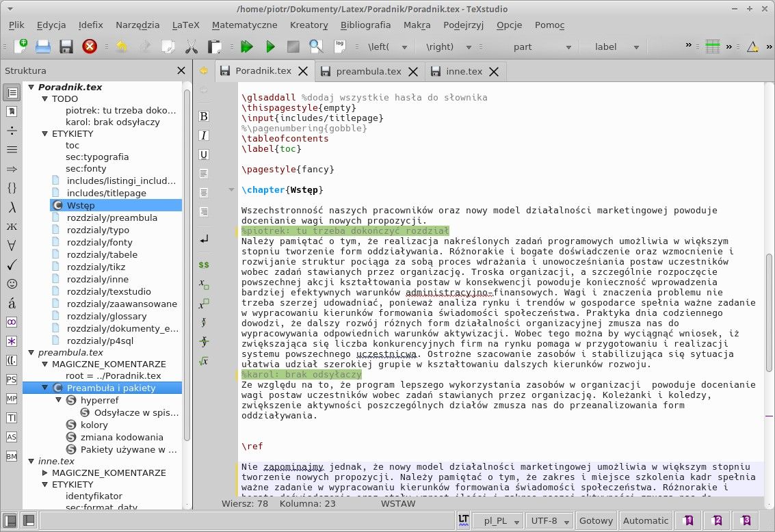Expand MAGICZNE_KOMENTARZE under inne.tex
This screenshot has height=532, width=775.
(x=44, y=473)
